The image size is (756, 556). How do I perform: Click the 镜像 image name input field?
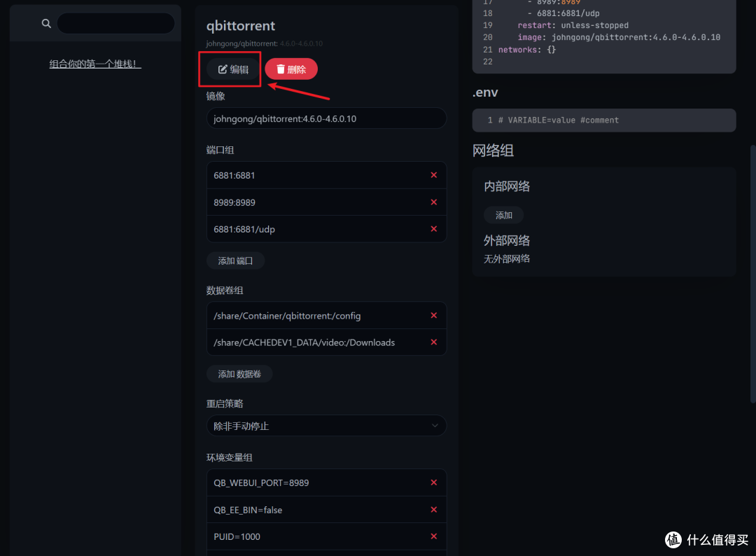coord(326,118)
